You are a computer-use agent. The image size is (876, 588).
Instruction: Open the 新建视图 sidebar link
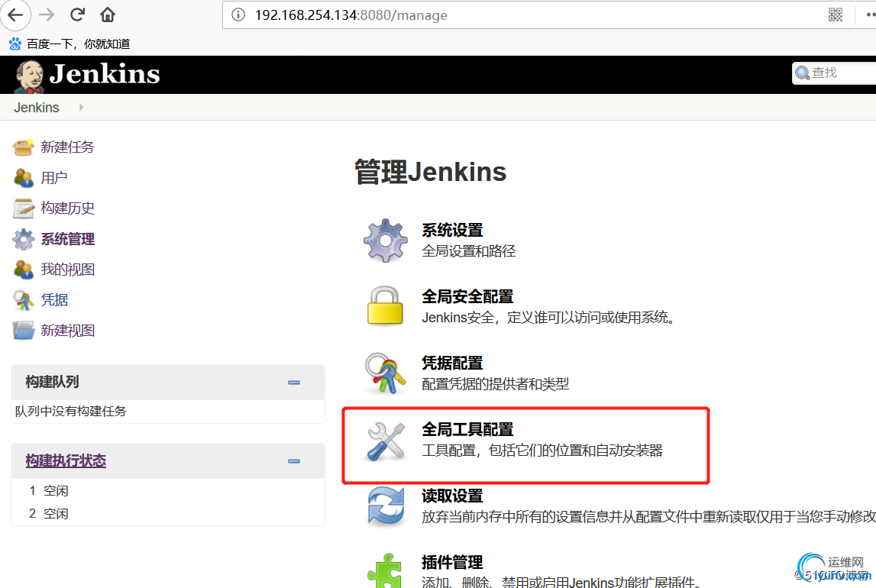point(68,331)
